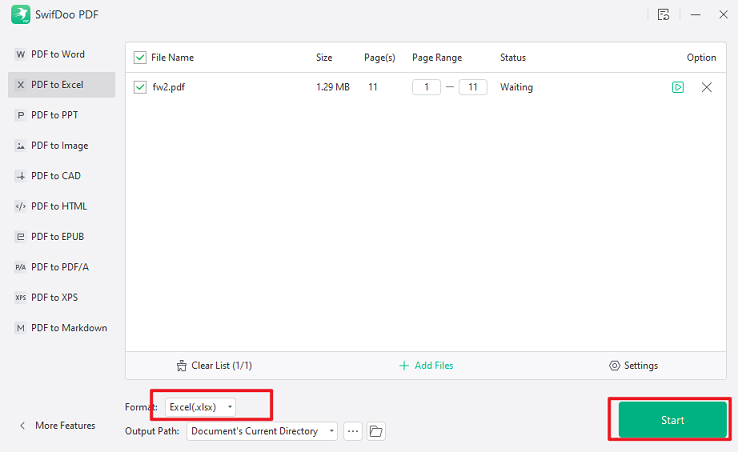
Task: Select PDF to Word in sidebar
Action: tap(61, 55)
